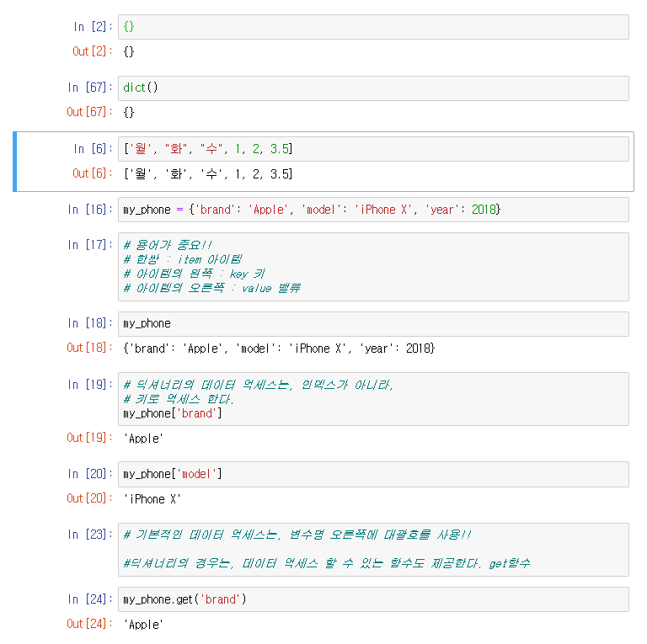Image resolution: width=647 pixels, height=644 pixels.
Task: Click the In [17]: prompt label
Action: point(90,245)
